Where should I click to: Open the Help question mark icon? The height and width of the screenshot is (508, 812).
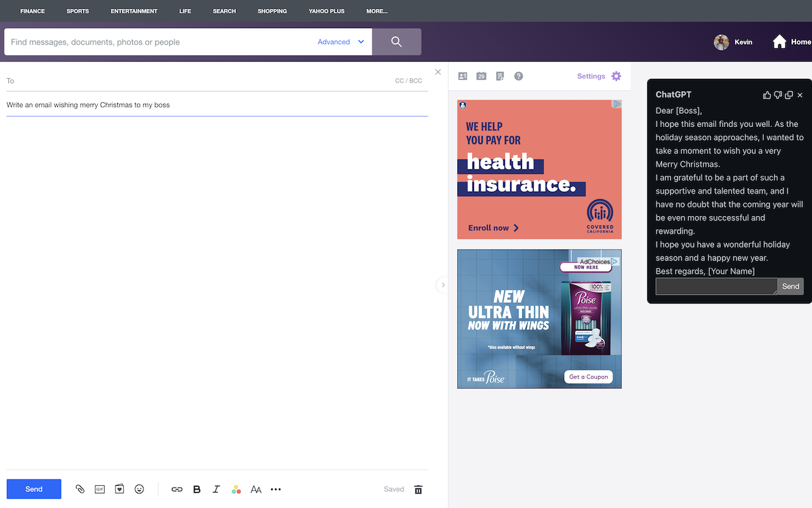click(x=518, y=76)
